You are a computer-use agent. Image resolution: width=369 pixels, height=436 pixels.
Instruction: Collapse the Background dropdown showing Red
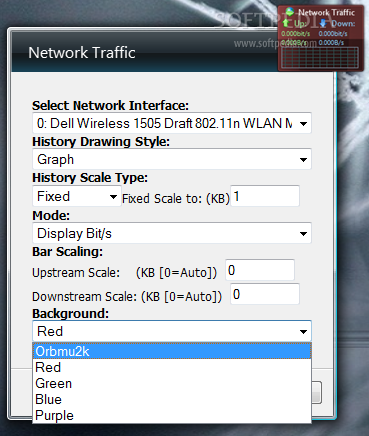172,331
